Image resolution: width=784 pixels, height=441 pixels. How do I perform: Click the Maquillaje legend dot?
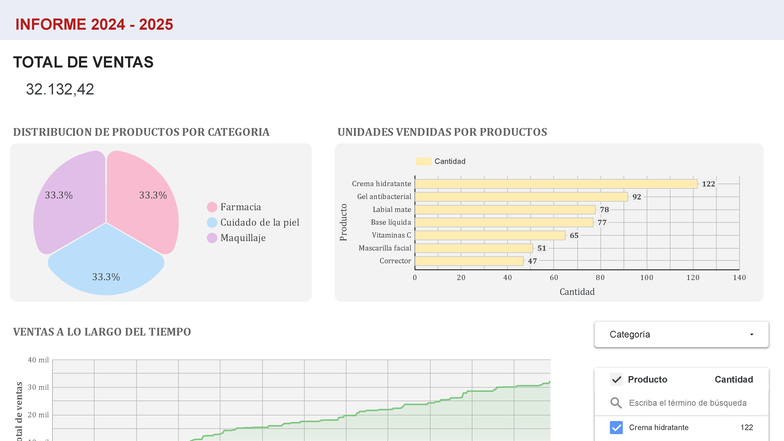point(212,238)
